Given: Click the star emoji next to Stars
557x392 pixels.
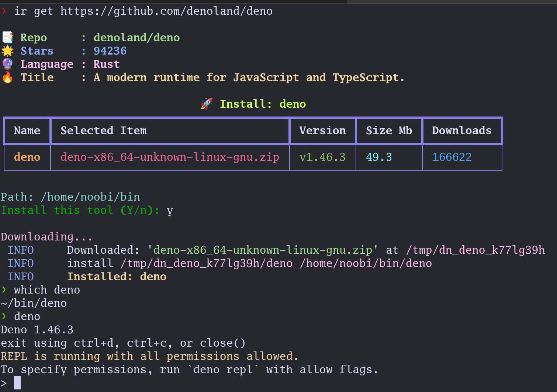Looking at the screenshot, I should point(7,51).
